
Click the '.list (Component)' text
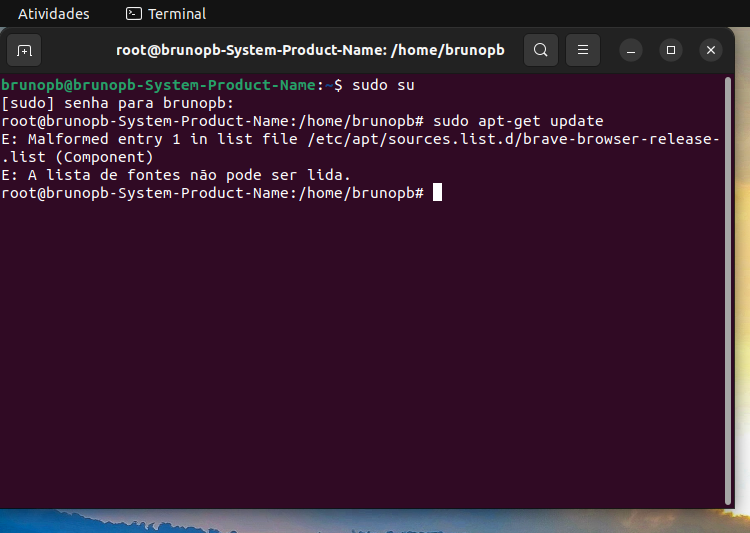[x=77, y=157]
